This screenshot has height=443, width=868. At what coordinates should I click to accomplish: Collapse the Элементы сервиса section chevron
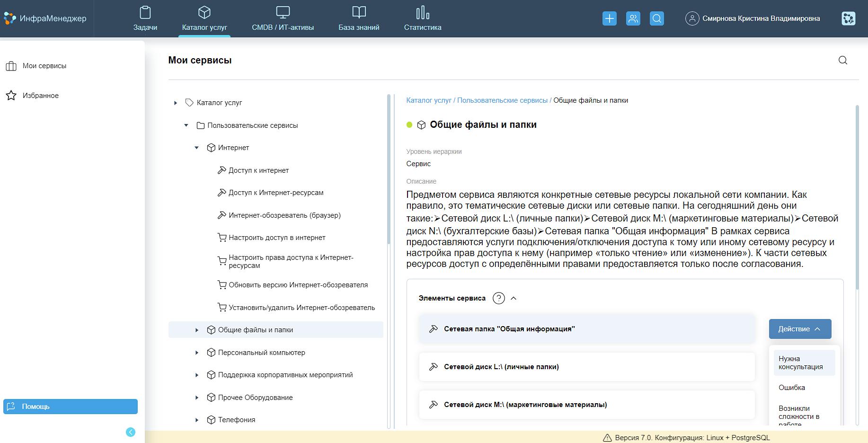coord(514,298)
